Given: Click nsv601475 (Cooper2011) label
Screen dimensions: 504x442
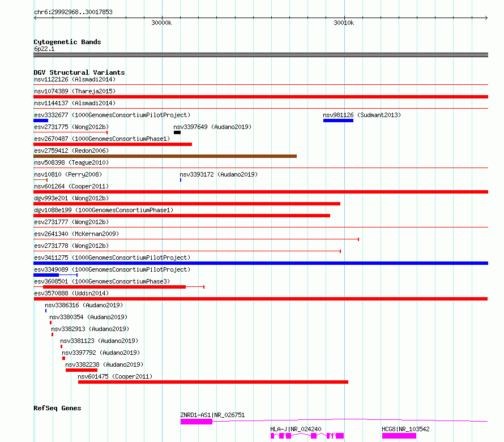Looking at the screenshot, I should pos(115,376).
